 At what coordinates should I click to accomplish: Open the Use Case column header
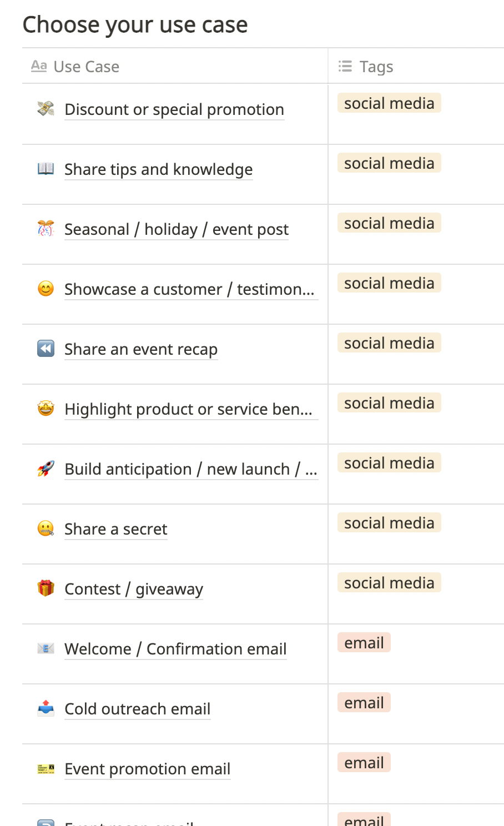point(86,67)
